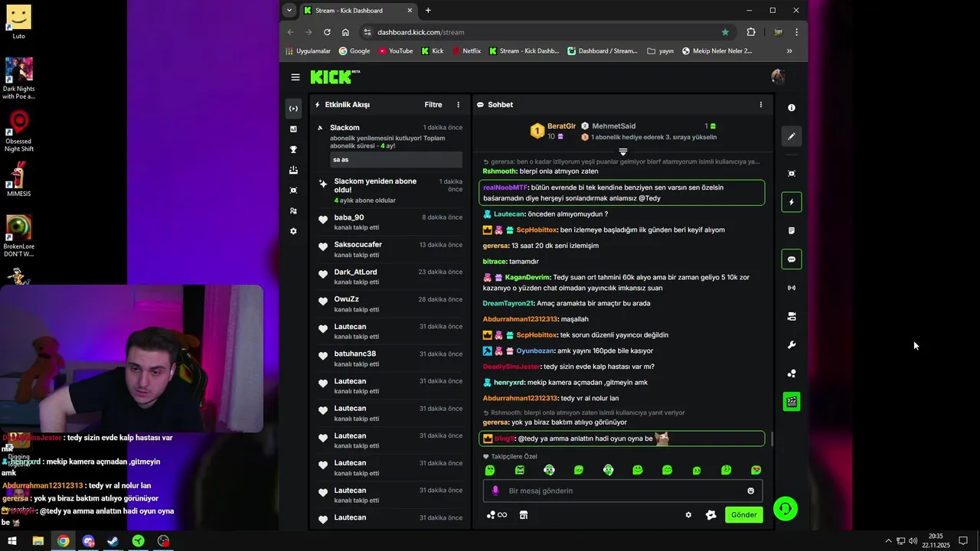Open the emoji picker in message box
Image resolution: width=980 pixels, height=551 pixels.
pos(750,491)
